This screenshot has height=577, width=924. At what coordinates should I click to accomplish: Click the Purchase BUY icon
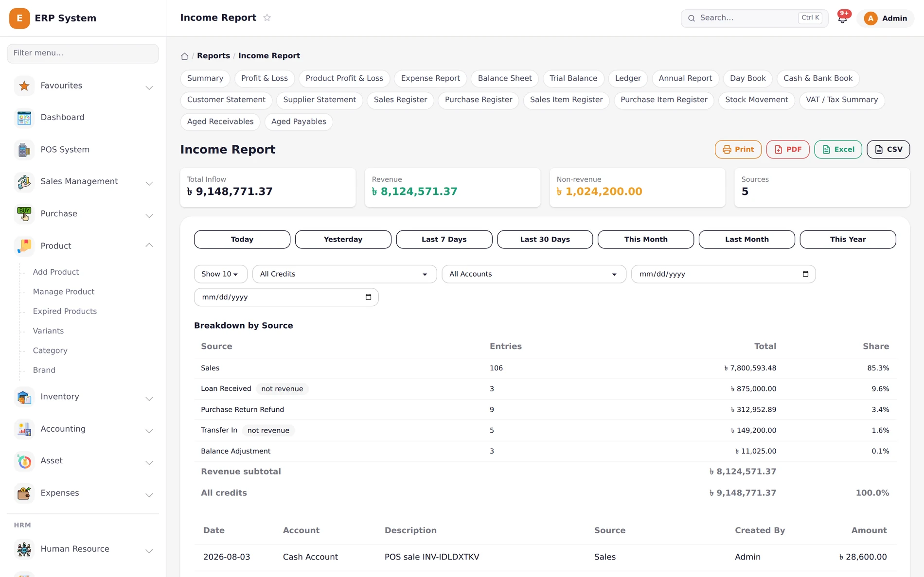click(24, 214)
